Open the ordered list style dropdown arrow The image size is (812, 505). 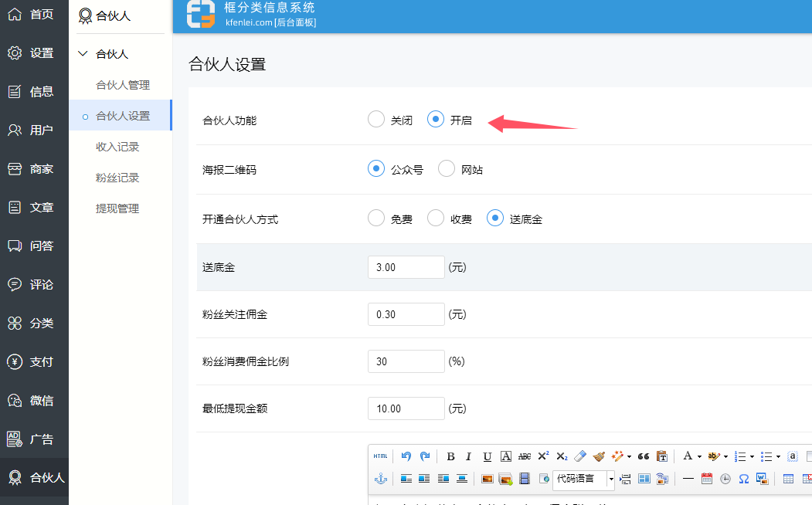752,456
